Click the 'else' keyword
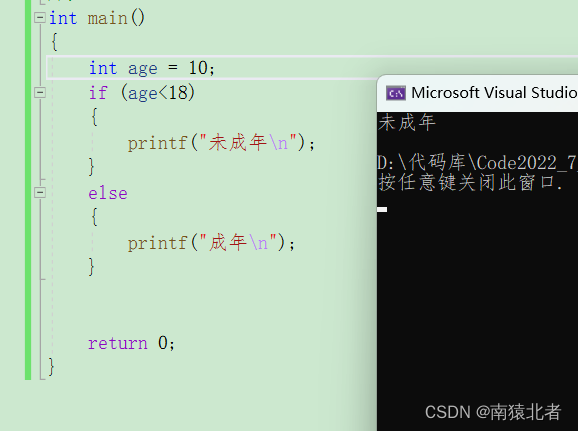Viewport: 578px width, 431px height. pyautogui.click(x=108, y=193)
